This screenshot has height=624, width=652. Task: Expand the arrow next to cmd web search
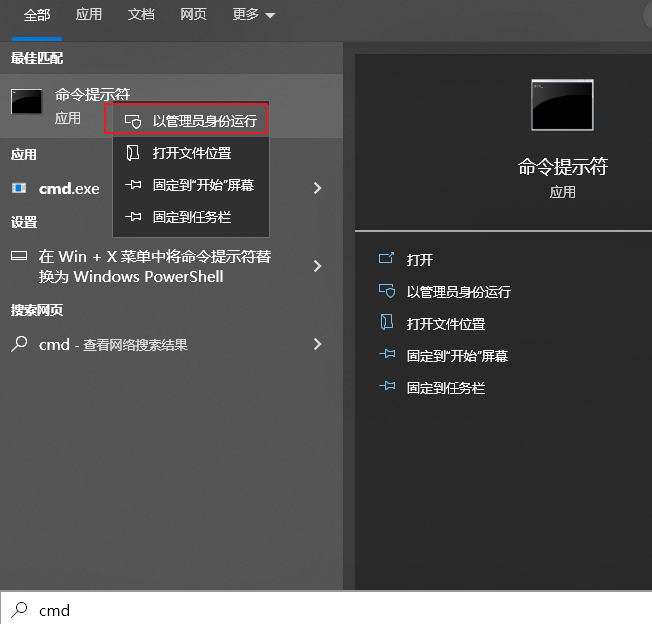pyautogui.click(x=317, y=344)
